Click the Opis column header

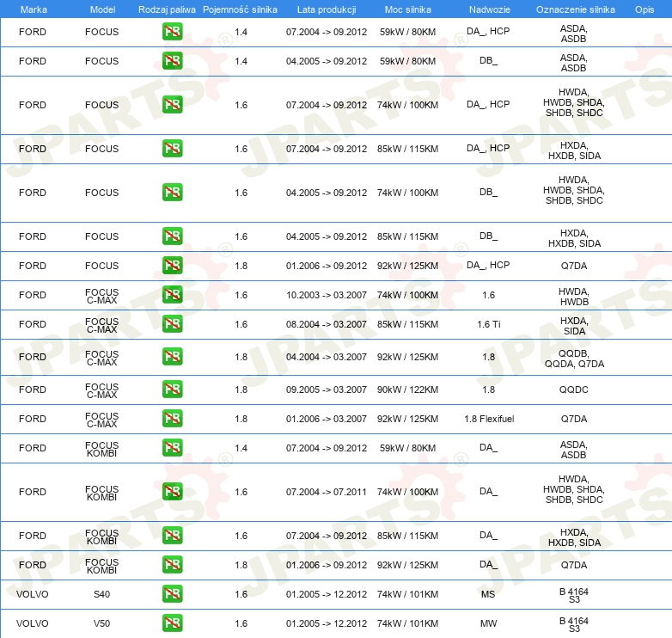point(645,9)
